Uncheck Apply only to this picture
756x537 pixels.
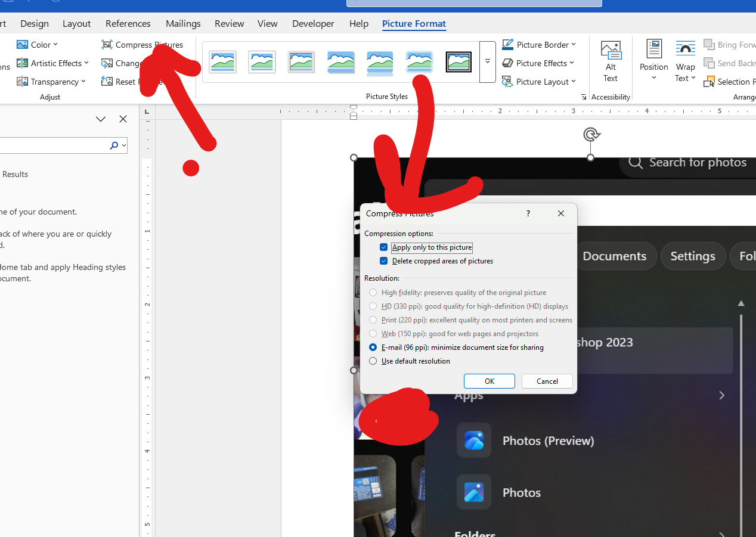pyautogui.click(x=384, y=247)
